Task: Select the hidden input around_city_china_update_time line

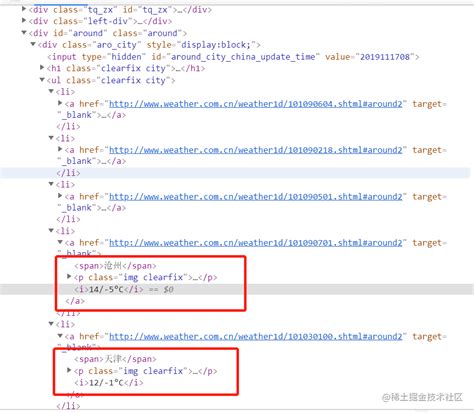Action: pyautogui.click(x=233, y=57)
